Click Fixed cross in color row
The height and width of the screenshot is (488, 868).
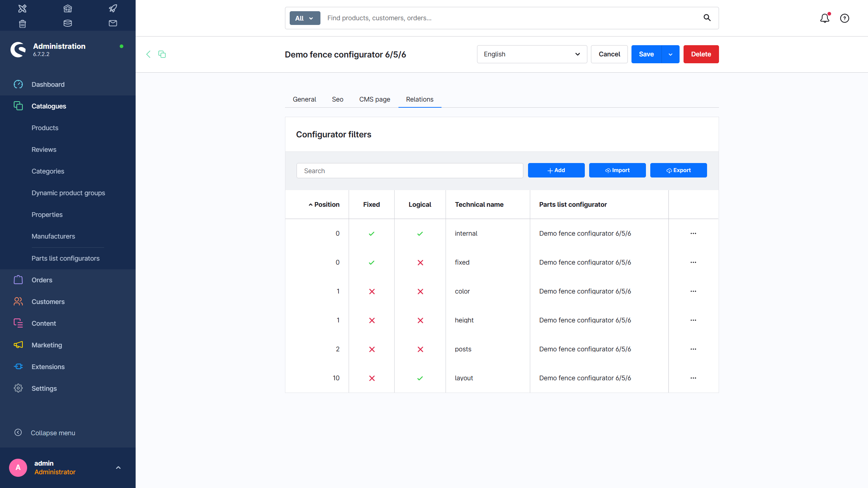point(372,292)
